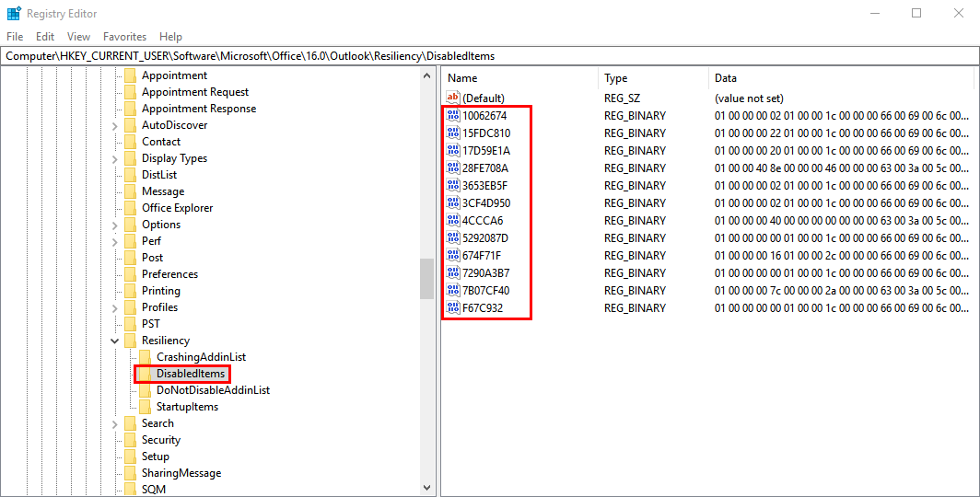Expand the Options key
This screenshot has height=497, width=980.
[114, 225]
